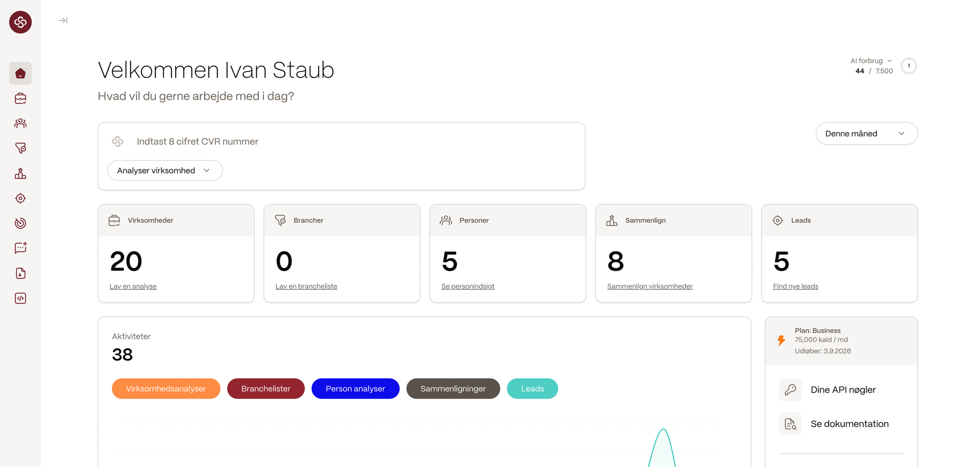Open the API code icon in sidebar
Viewport: 980px width, 467px height.
tap(20, 299)
